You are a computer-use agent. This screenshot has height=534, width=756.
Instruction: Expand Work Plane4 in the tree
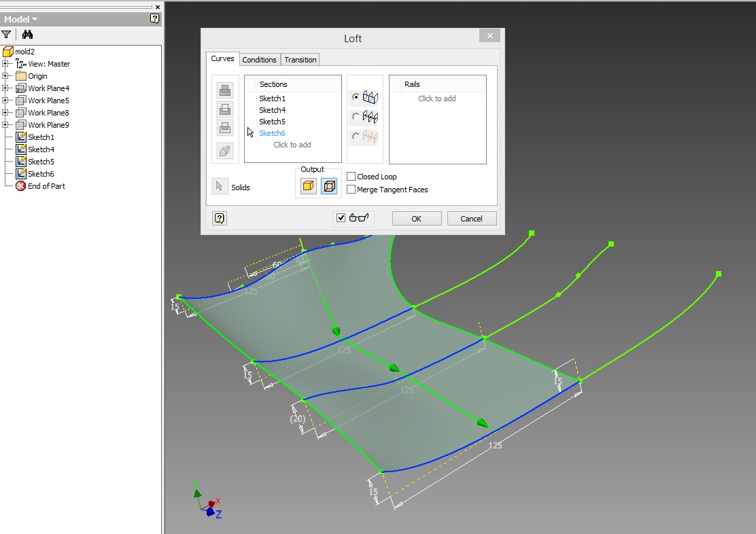pos(5,88)
